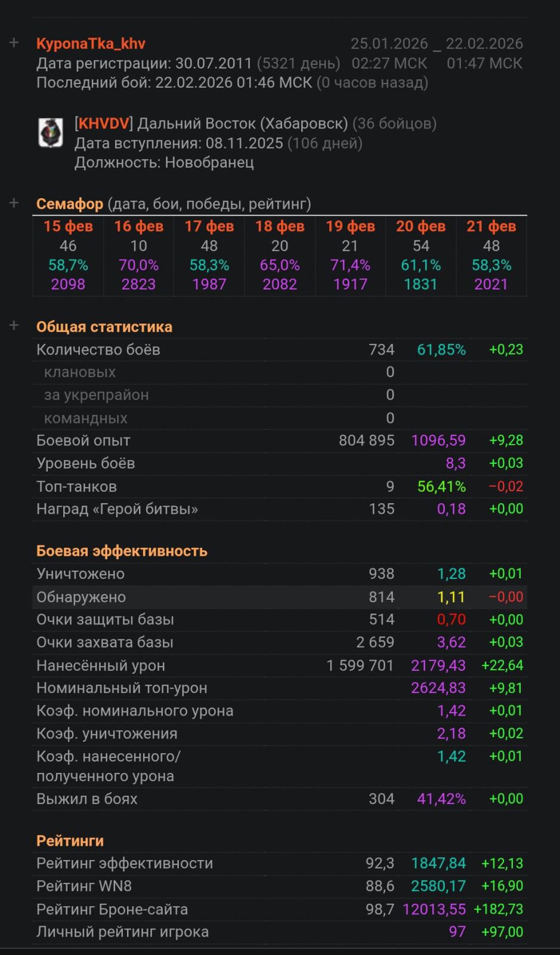Image resolution: width=560 pixels, height=955 pixels.
Task: Click the 1847,84 efficiency rating value
Action: (x=438, y=864)
